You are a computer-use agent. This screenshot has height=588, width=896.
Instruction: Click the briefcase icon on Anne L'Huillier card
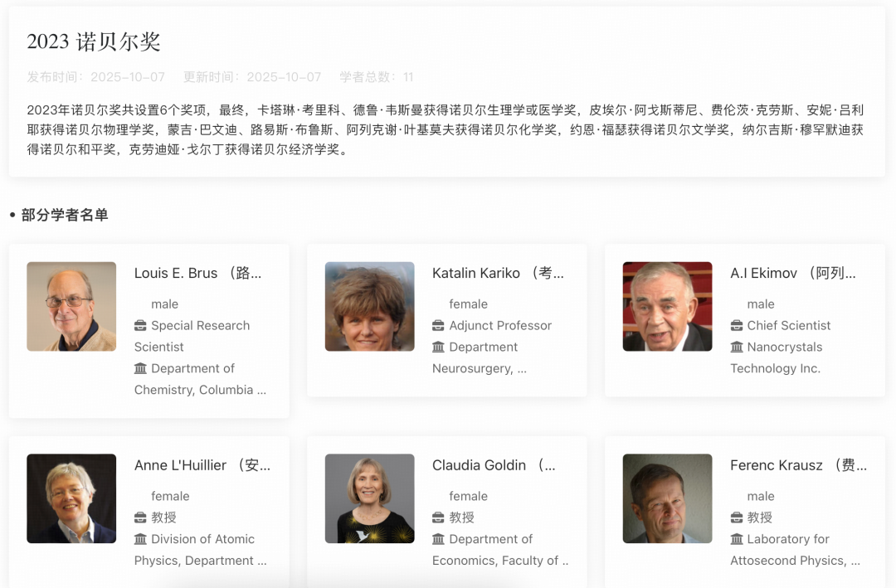click(139, 518)
